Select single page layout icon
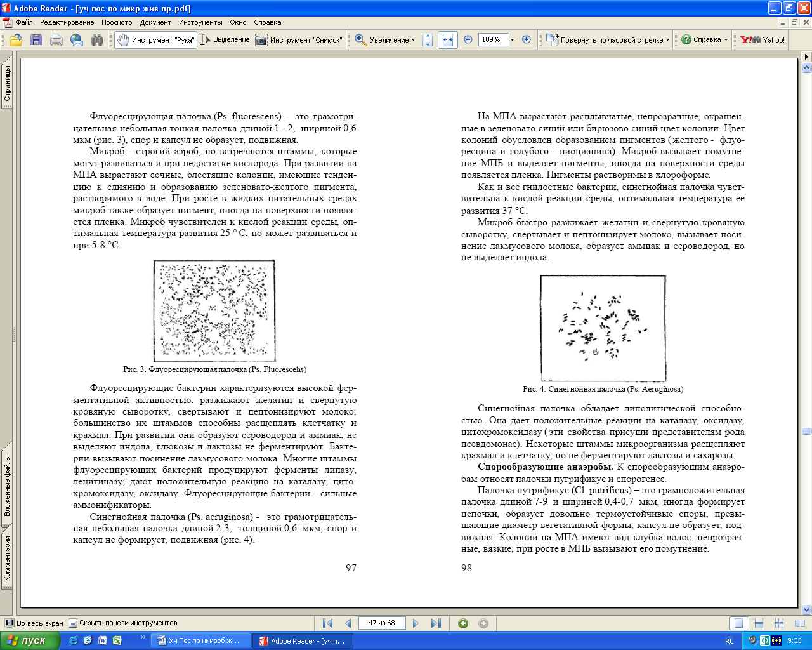 tap(738, 623)
